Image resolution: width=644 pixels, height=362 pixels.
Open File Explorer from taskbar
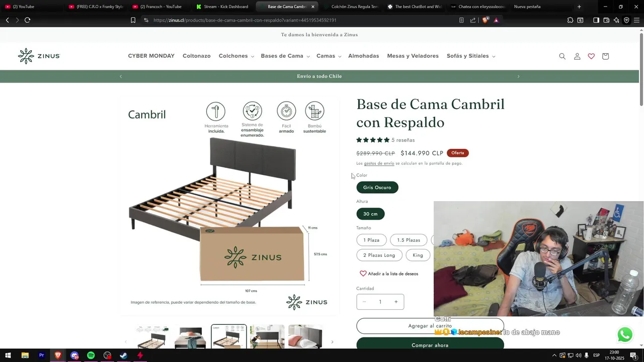tap(25, 355)
